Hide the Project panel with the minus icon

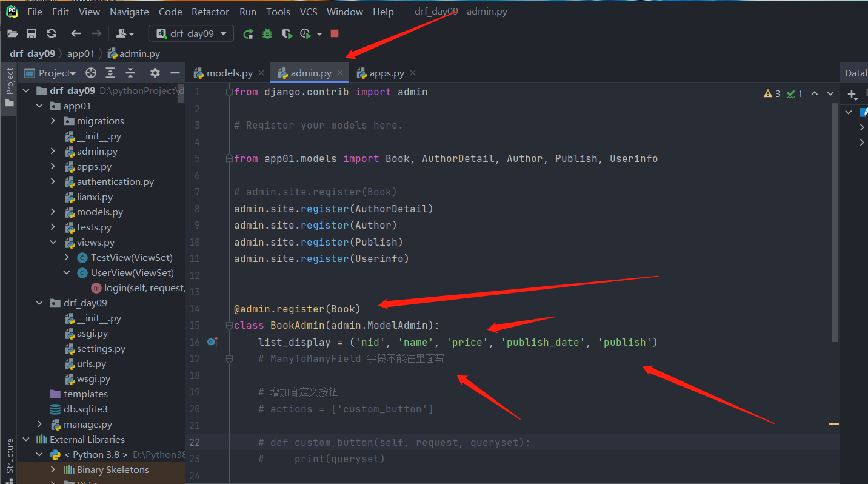pos(175,73)
